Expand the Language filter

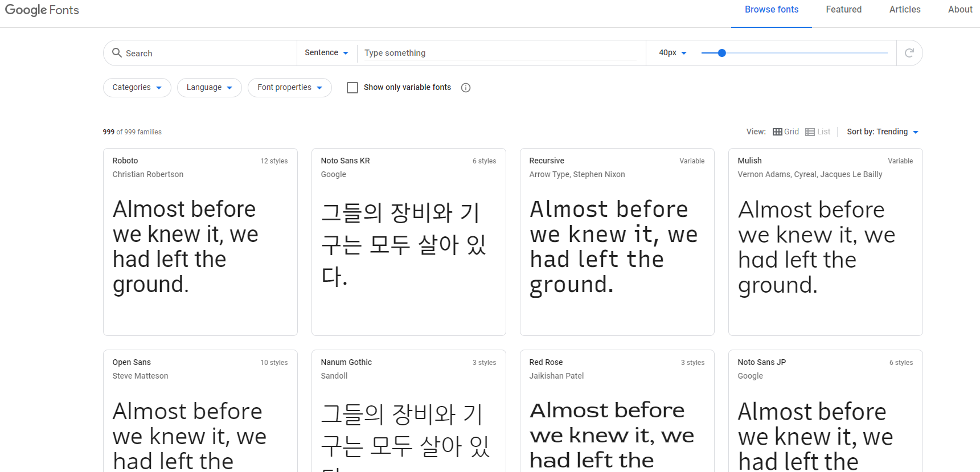point(210,88)
